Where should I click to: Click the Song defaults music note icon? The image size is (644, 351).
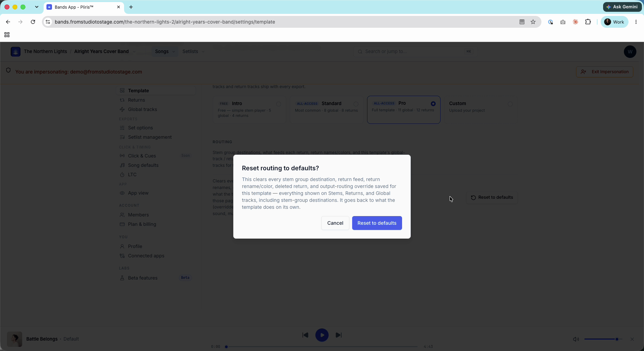tap(122, 165)
